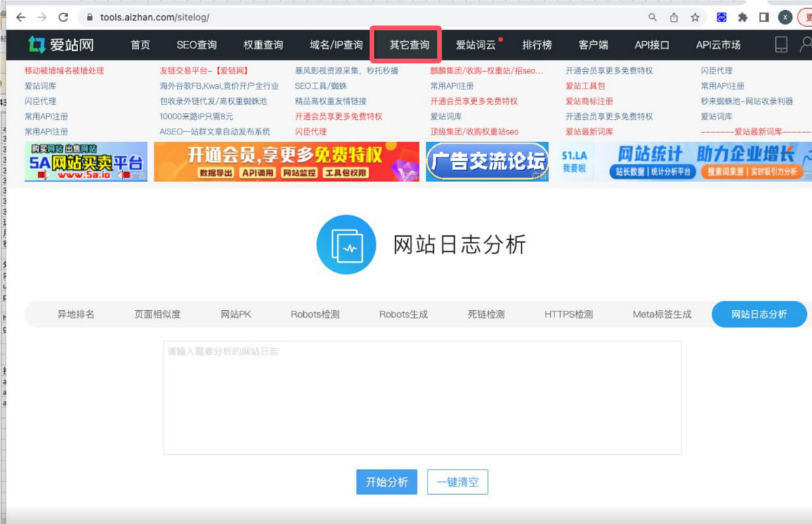Click the blue extension icon in toolbar
Image resolution: width=812 pixels, height=524 pixels.
click(721, 17)
